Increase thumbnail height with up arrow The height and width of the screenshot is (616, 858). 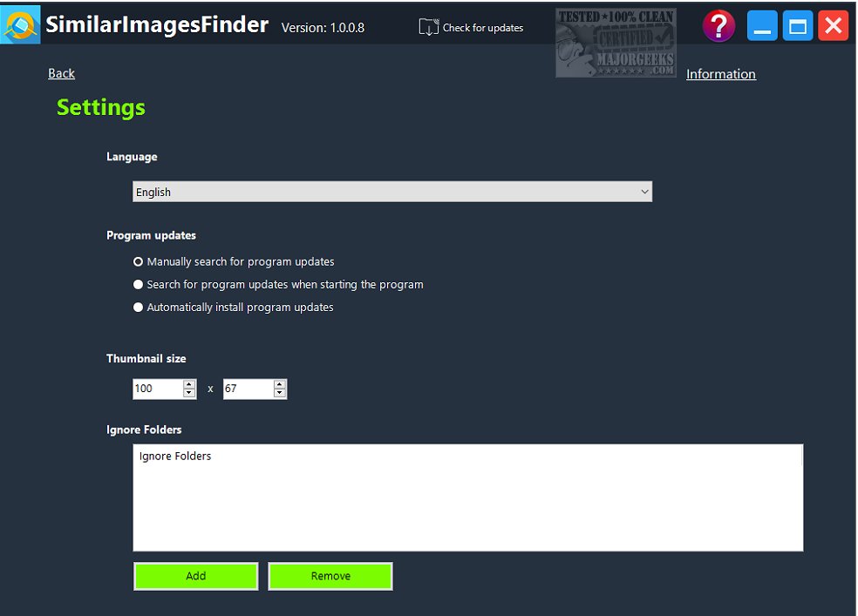click(280, 384)
